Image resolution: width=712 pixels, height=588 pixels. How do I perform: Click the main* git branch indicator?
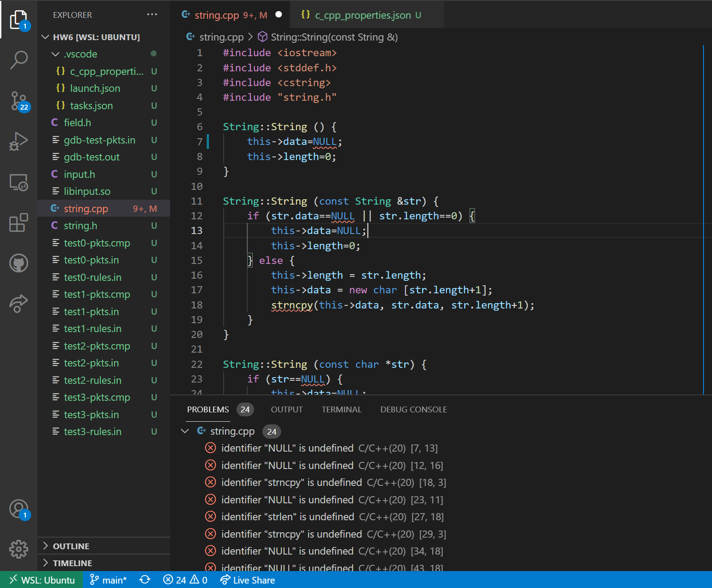(108, 580)
